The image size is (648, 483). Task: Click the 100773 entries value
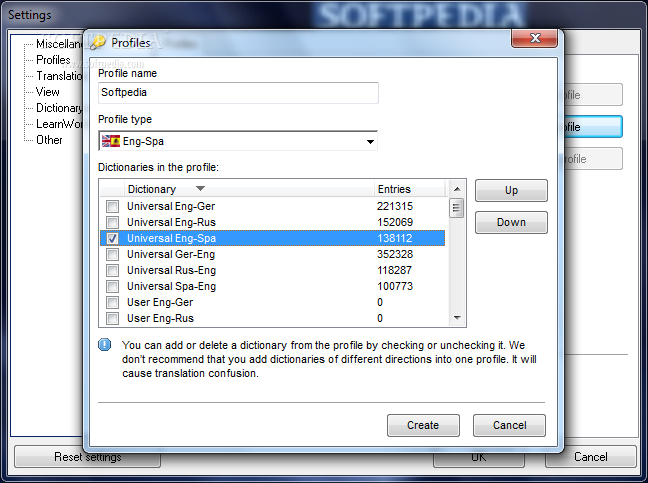click(395, 286)
